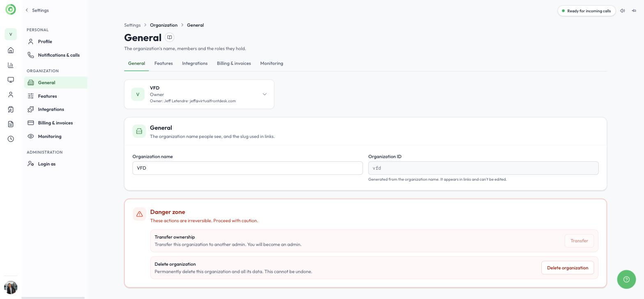Viewport: 644px width, 299px height.
Task: Open Profile in the sidebar
Action: coord(55,41)
